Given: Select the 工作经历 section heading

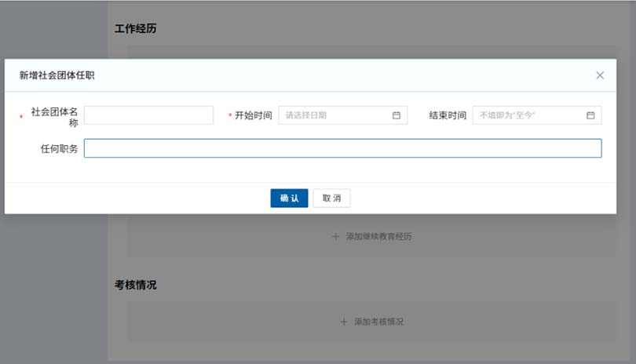Looking at the screenshot, I should (x=136, y=29).
